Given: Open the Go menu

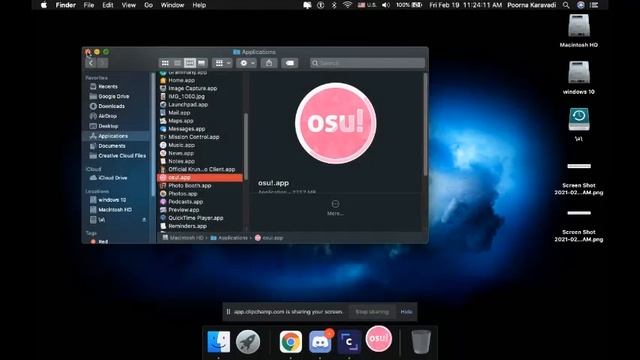Looking at the screenshot, I should [149, 5].
